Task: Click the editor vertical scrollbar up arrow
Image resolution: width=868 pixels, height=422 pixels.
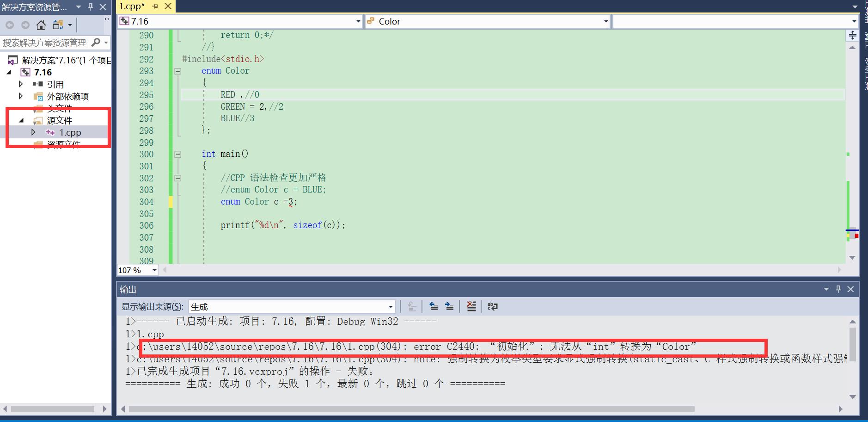Action: point(852,47)
